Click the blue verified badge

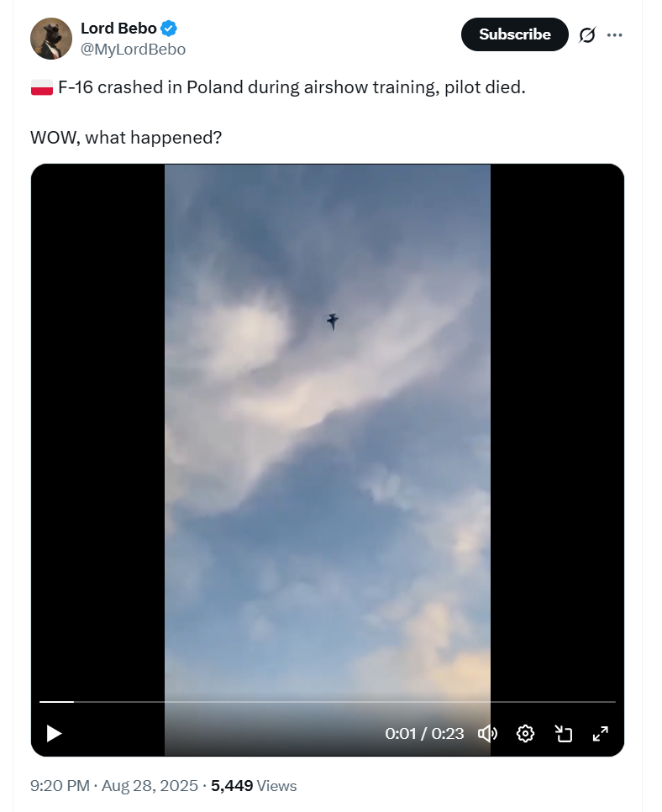[169, 29]
